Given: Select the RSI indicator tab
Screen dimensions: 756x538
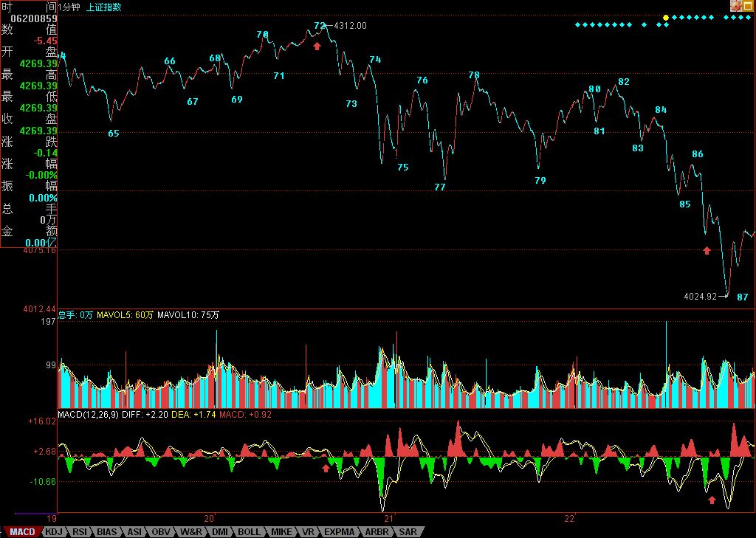Looking at the screenshot, I should click(x=80, y=531).
